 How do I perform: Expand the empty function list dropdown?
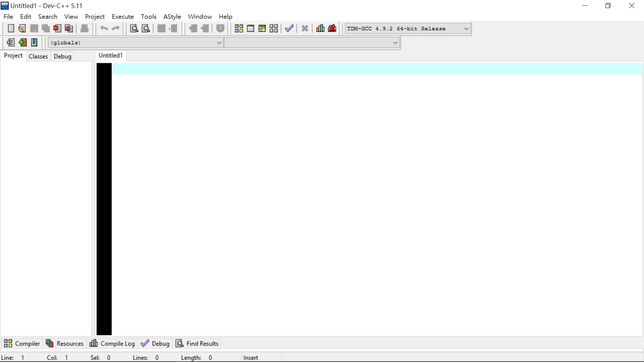pos(395,43)
